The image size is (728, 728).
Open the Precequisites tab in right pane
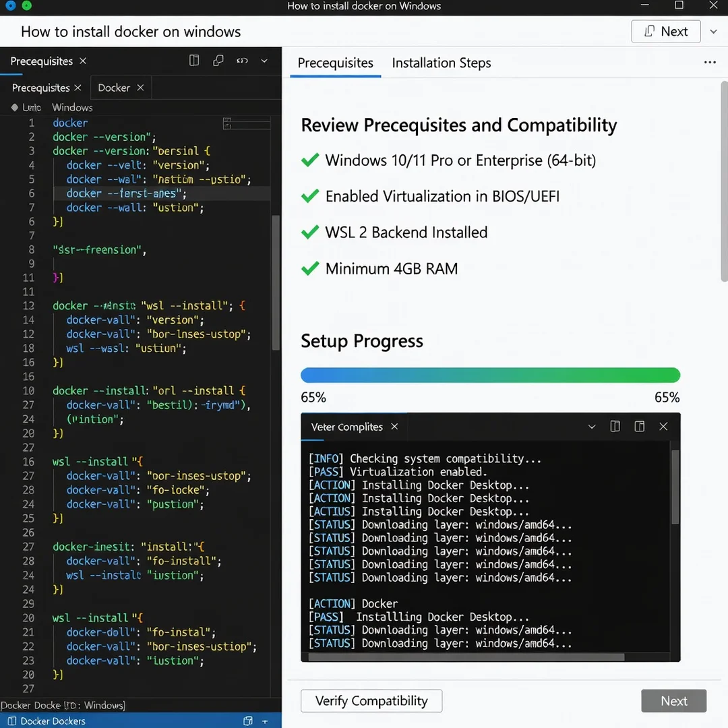[335, 63]
